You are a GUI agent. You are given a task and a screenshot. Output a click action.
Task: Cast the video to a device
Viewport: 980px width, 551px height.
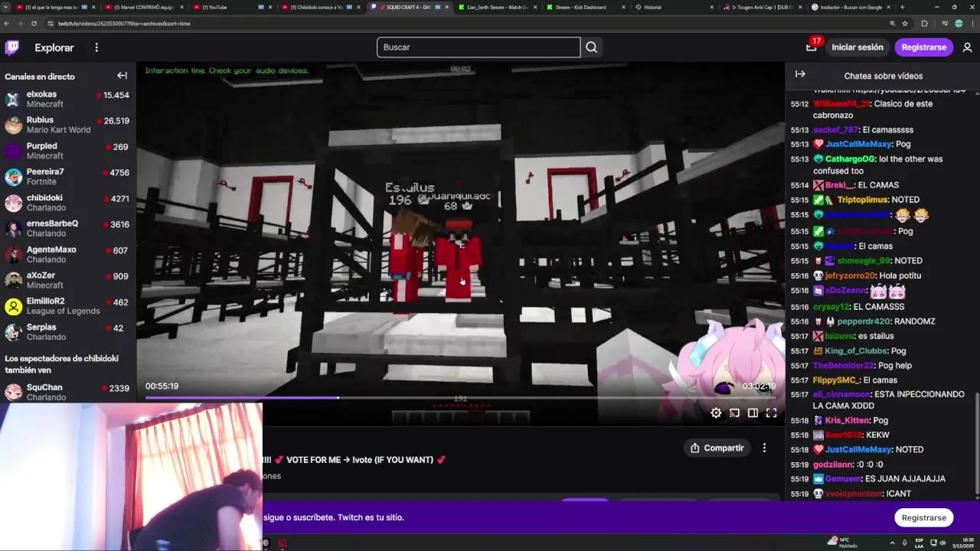[734, 413]
